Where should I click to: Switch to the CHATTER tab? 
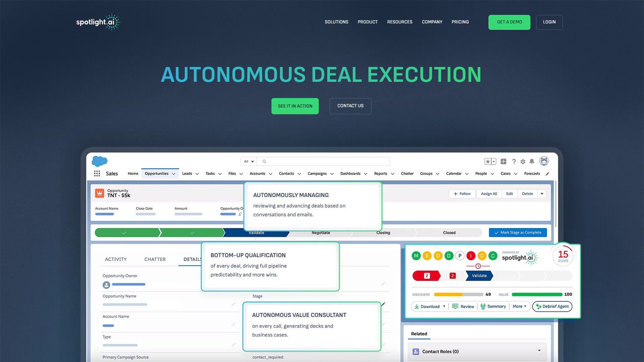coord(155,259)
